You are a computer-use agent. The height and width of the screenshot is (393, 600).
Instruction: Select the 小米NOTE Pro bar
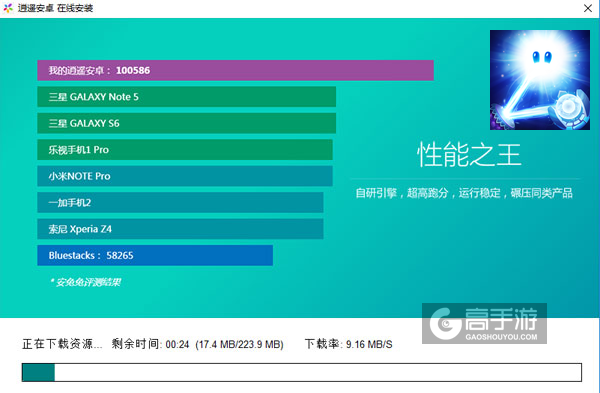(x=185, y=176)
